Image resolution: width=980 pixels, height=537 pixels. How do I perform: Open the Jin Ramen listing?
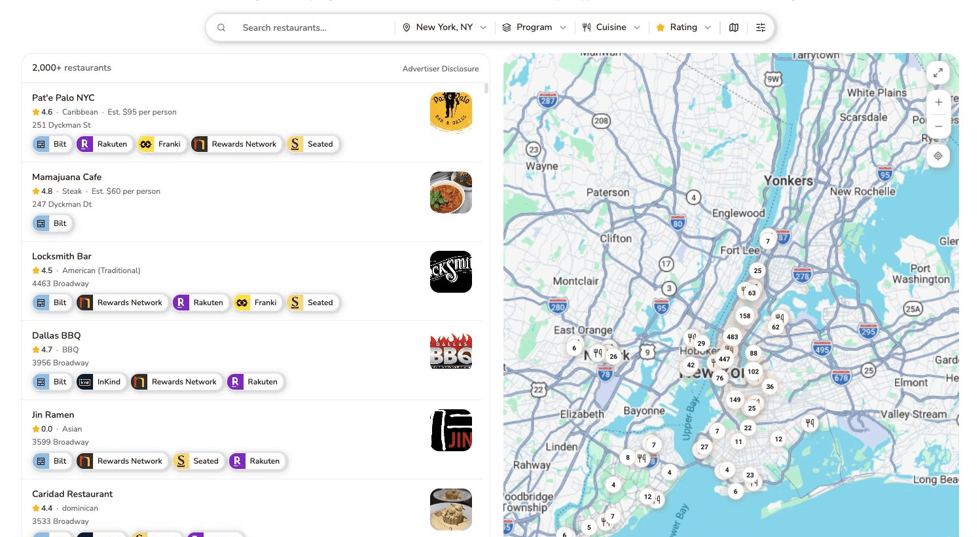[252, 439]
